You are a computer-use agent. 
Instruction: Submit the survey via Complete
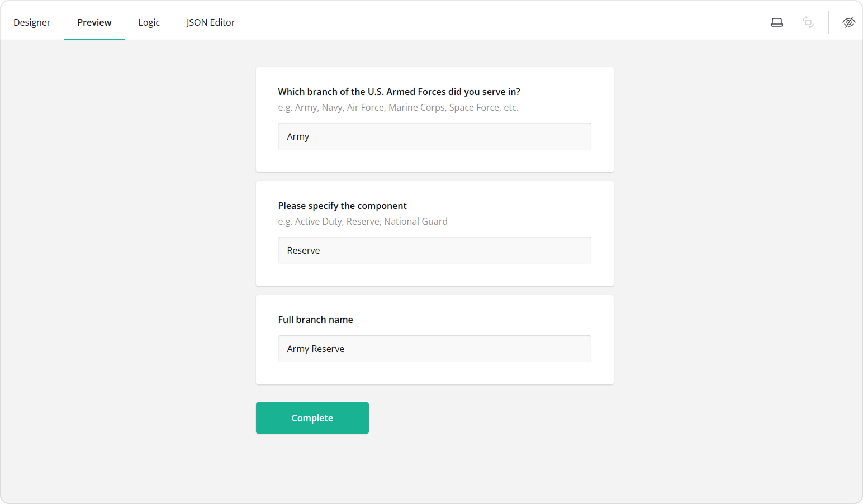click(x=312, y=417)
